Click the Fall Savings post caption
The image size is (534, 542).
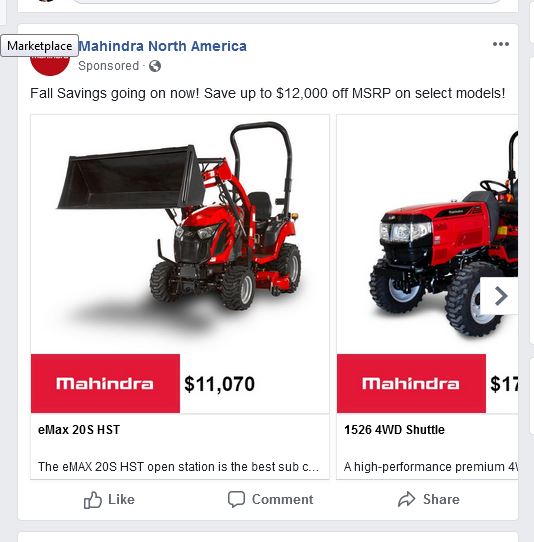(x=268, y=93)
